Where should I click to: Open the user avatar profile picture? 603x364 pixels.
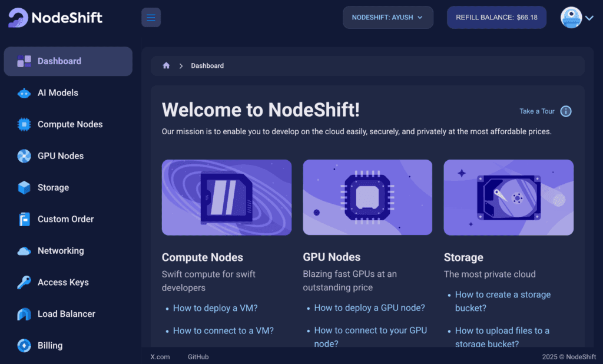point(571,17)
